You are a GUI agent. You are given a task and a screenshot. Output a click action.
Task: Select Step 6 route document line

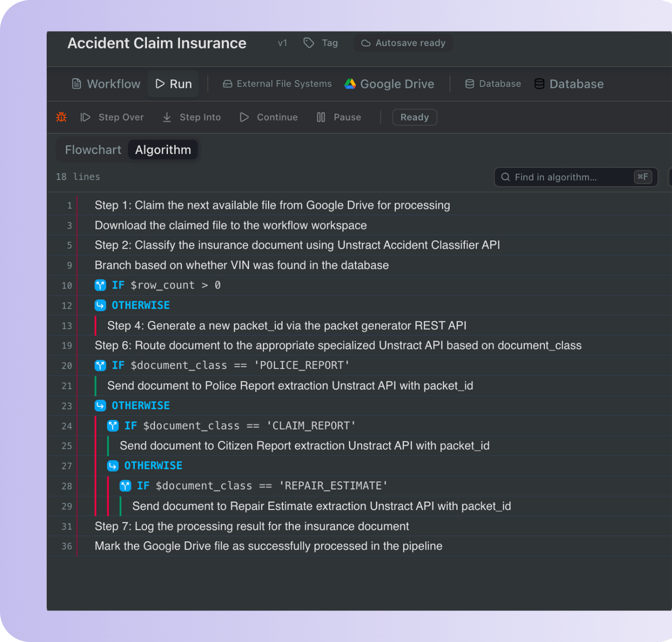click(338, 346)
